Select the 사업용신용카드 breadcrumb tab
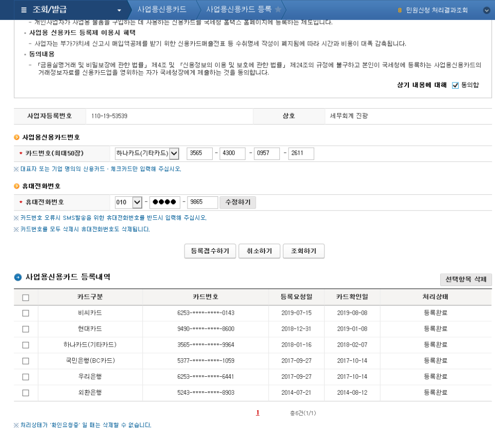495x448 pixels. [162, 9]
